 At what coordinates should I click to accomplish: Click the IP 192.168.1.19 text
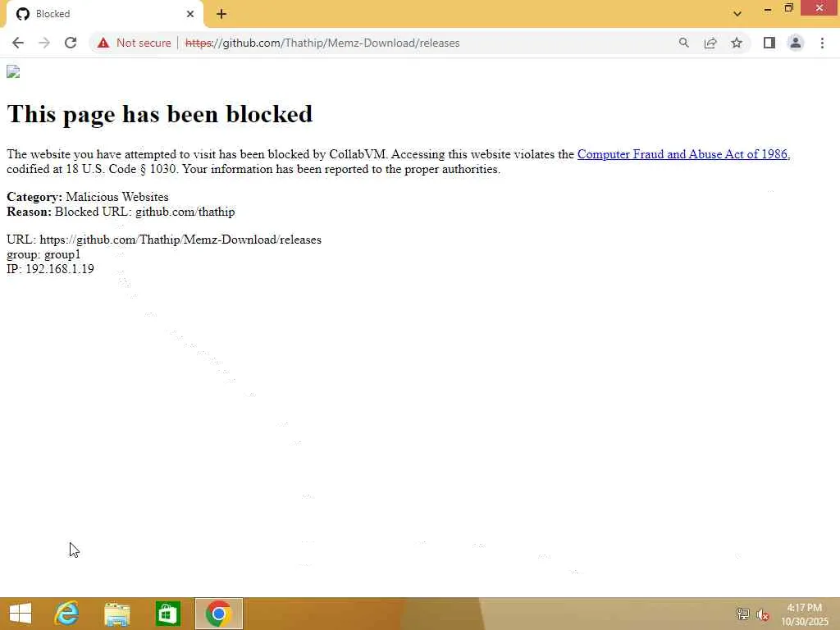pyautogui.click(x=50, y=269)
